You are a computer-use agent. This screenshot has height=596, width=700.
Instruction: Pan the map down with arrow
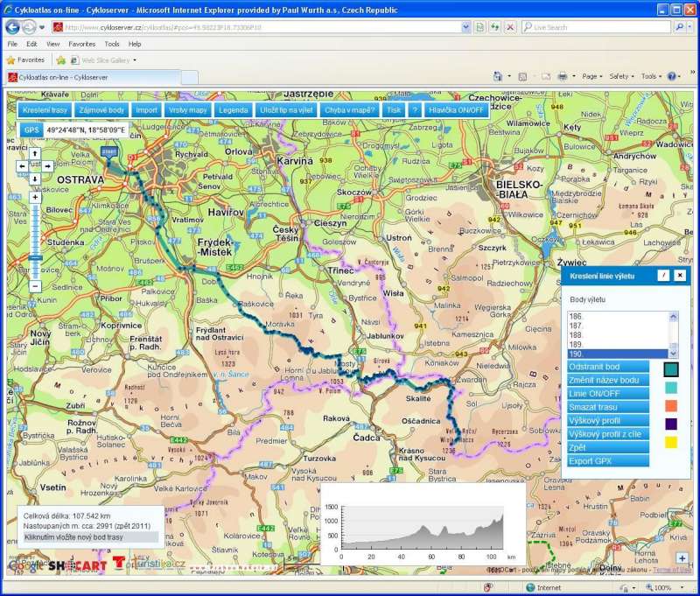pyautogui.click(x=35, y=179)
